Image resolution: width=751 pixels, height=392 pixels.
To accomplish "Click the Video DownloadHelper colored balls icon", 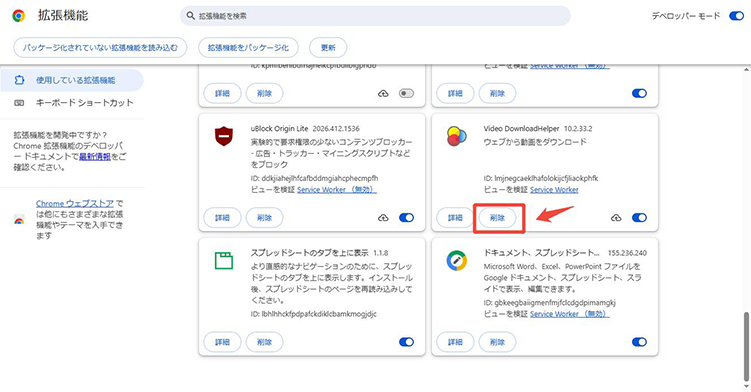I will (456, 136).
